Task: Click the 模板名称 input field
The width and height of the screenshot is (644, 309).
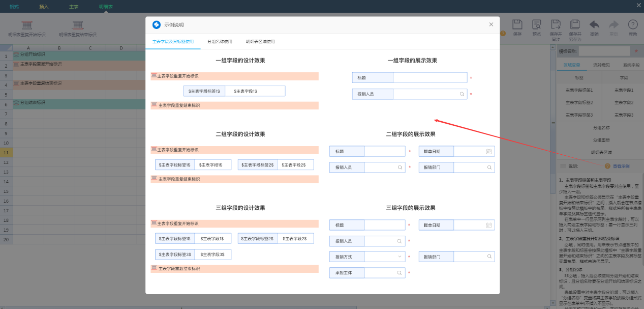Action: [x=604, y=51]
